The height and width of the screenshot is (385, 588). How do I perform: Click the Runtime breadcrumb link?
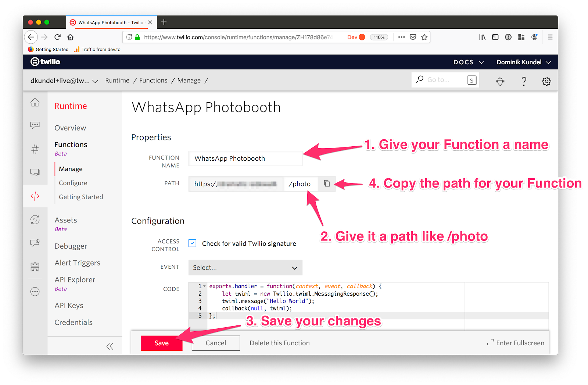coord(117,81)
